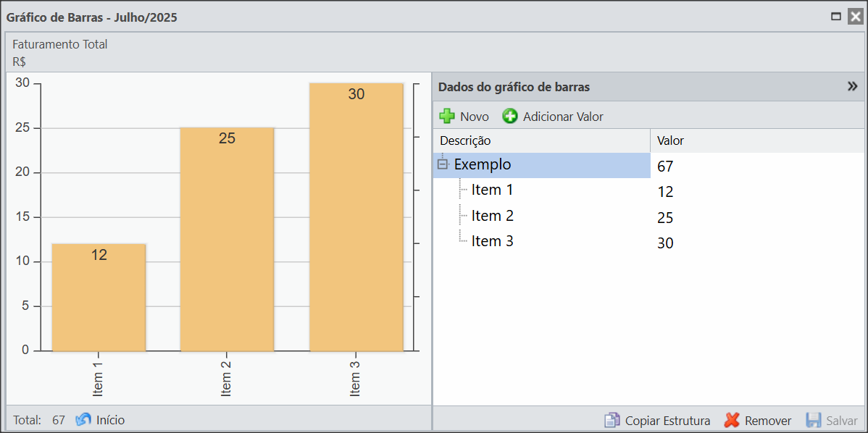This screenshot has height=433, width=868.
Task: Click the Salvar floppy disk icon
Action: point(814,420)
